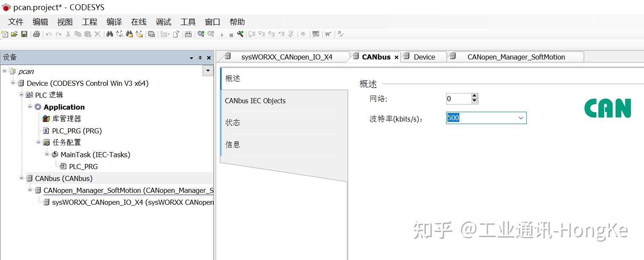Click the Login gear icon on the toolbar
Image resolution: width=644 pixels, height=260 pixels.
pyautogui.click(x=200, y=34)
